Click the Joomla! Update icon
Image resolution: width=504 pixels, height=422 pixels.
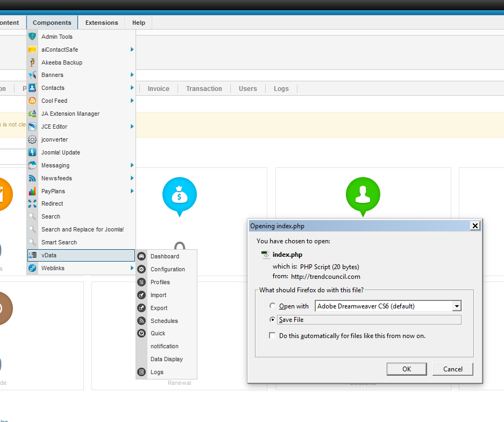(32, 152)
